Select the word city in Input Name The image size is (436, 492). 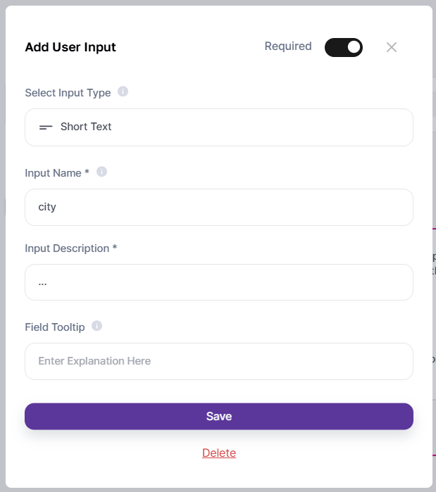tap(47, 207)
